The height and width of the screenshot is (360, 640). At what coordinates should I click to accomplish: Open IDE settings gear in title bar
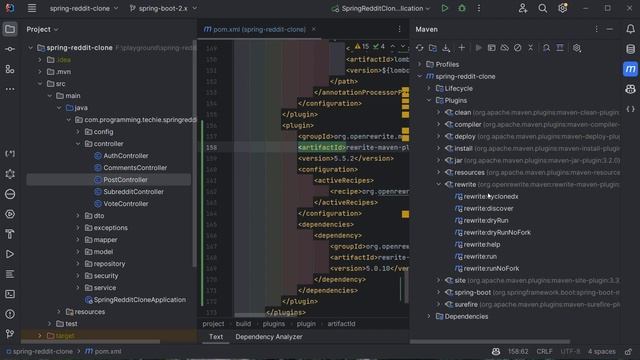point(562,8)
